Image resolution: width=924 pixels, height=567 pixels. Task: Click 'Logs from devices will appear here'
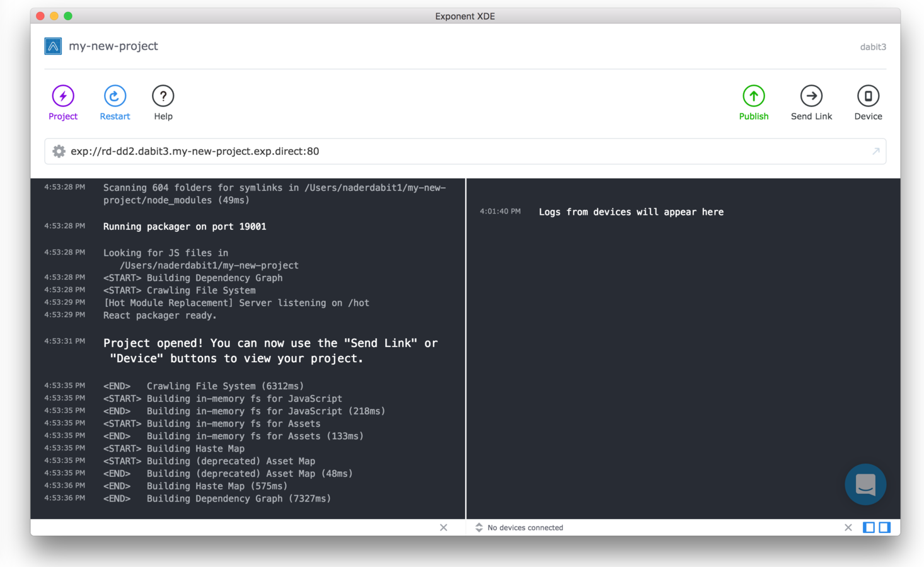pyautogui.click(x=631, y=212)
